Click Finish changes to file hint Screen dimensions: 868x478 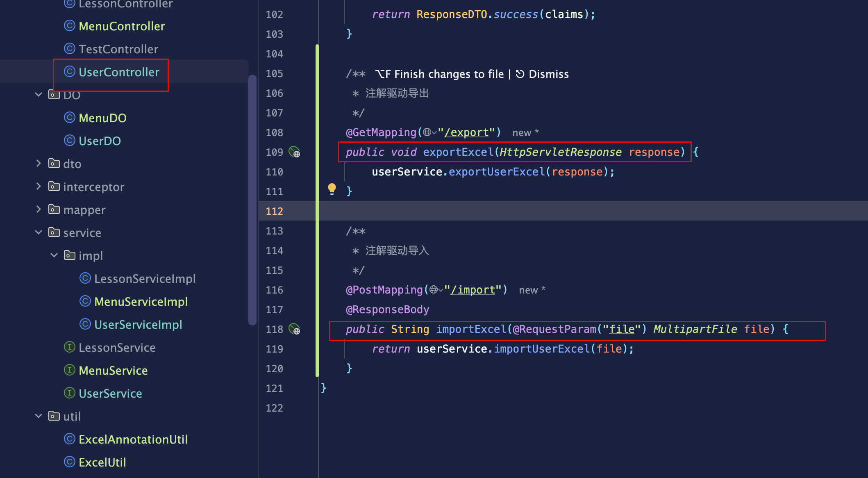click(449, 74)
